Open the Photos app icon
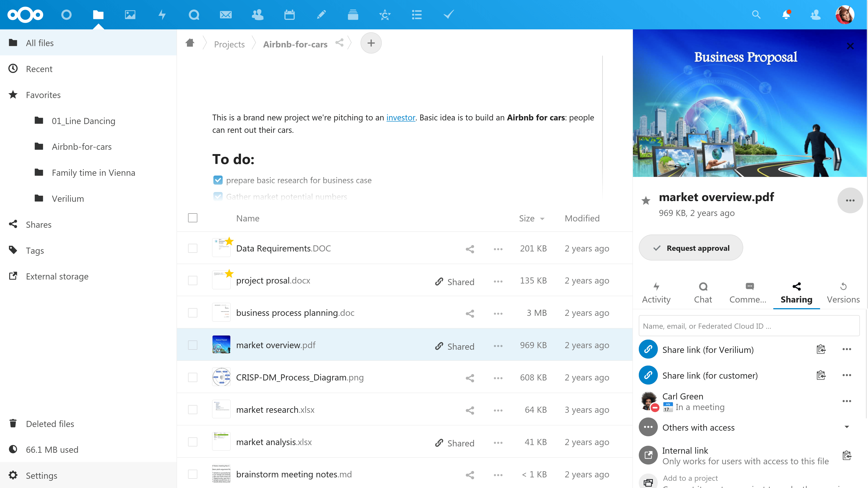 click(130, 15)
